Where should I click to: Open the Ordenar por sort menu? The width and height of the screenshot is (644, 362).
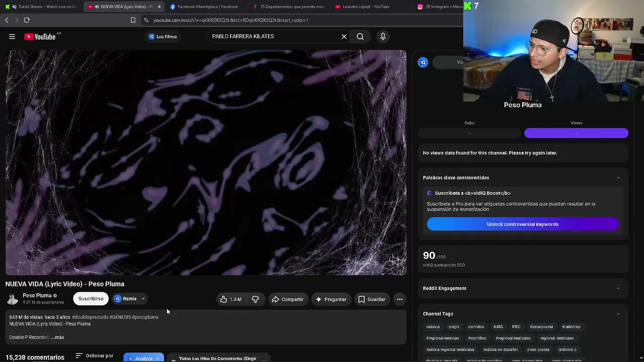pyautogui.click(x=94, y=356)
